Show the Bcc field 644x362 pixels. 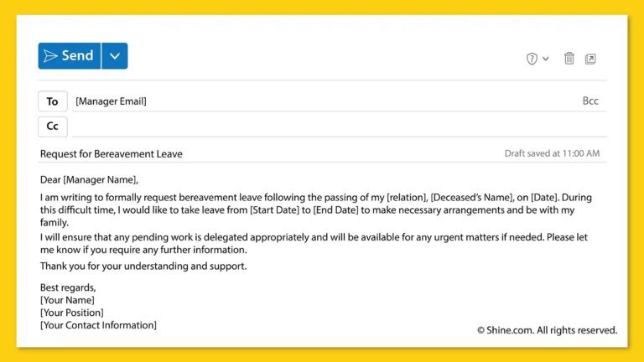[590, 101]
